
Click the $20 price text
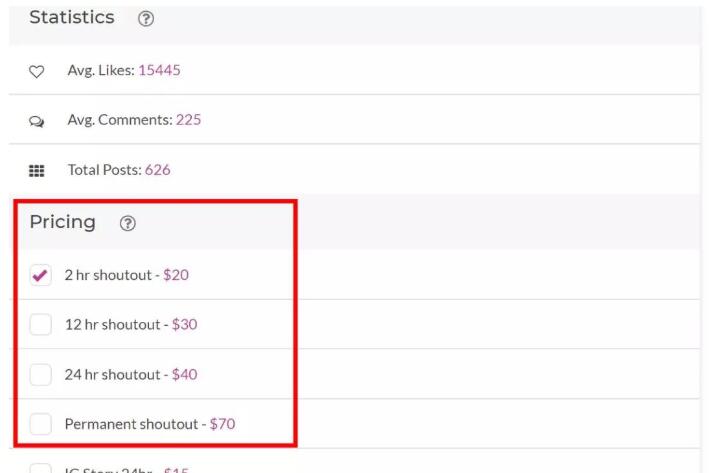click(175, 275)
